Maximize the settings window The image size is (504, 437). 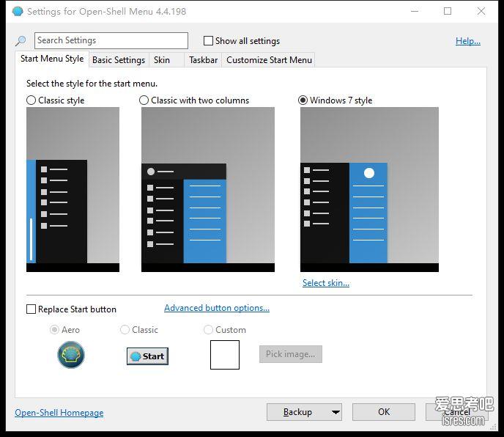tap(448, 11)
